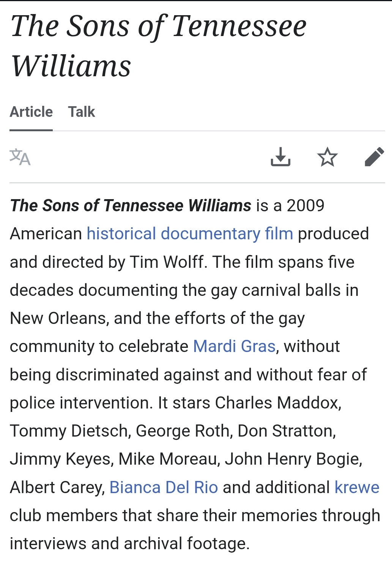Screen dimensions: 392x561
Task: Click the pencil edit icon
Action: pos(374,157)
